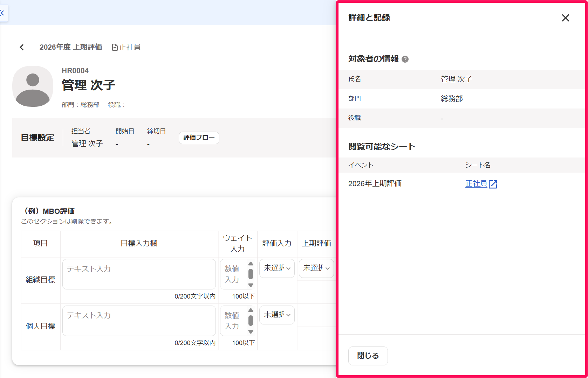Click the 閲覧可能なシート heading

pyautogui.click(x=382, y=147)
